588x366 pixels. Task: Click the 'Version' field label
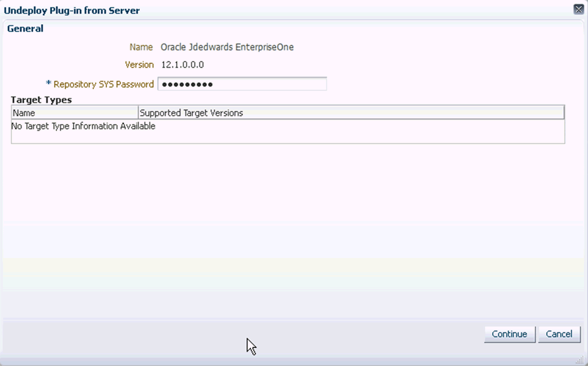140,65
